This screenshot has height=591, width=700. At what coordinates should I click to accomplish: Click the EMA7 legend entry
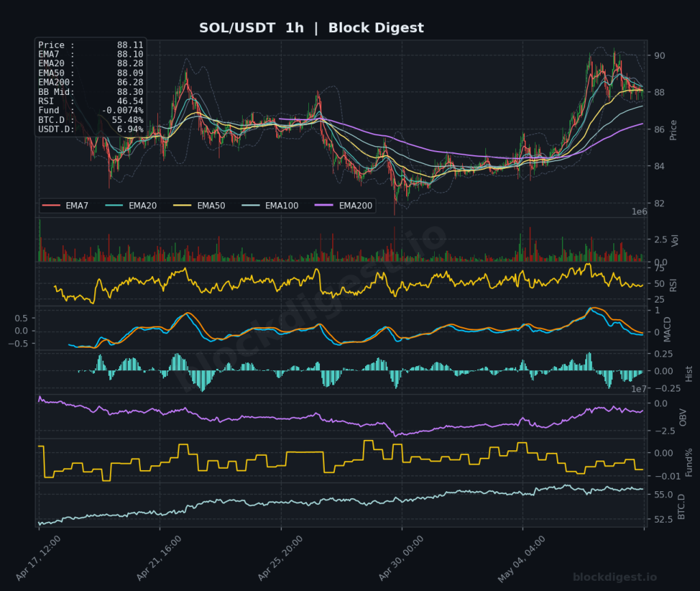[65, 206]
